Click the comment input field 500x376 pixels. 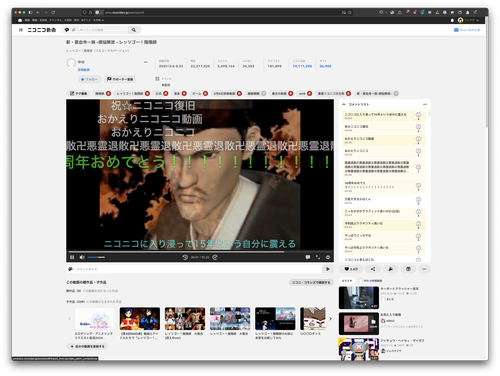[x=198, y=269]
